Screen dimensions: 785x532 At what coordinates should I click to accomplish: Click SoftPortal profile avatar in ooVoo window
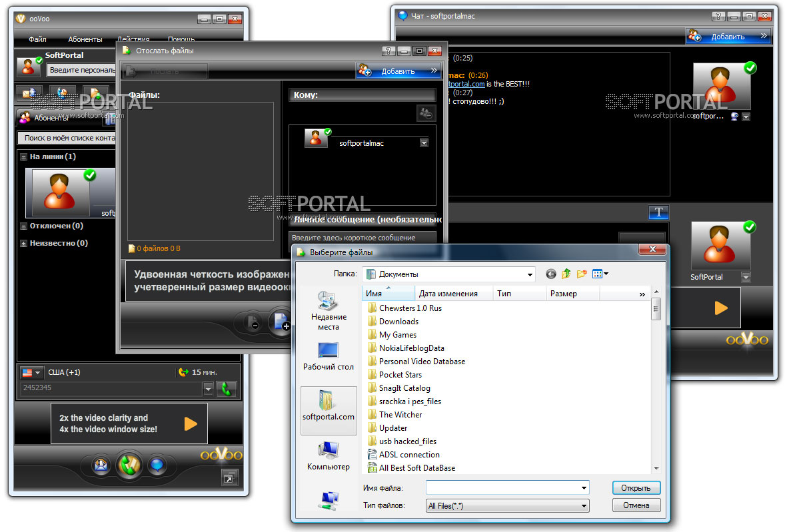29,66
